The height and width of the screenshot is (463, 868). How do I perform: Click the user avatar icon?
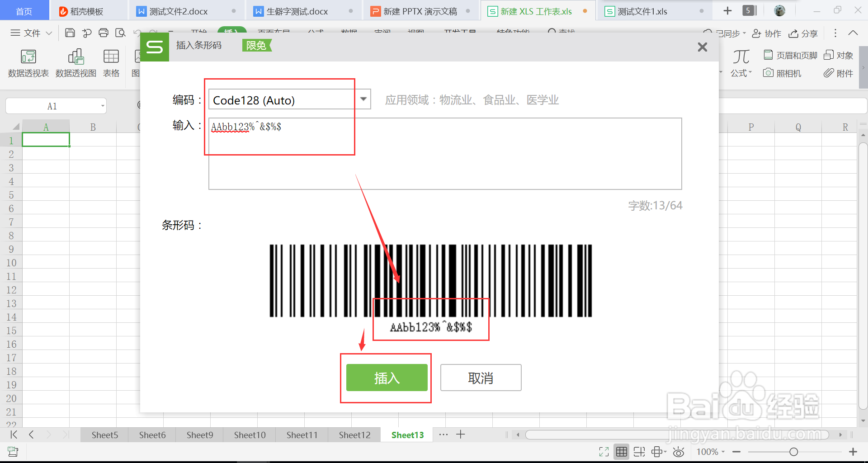(779, 11)
